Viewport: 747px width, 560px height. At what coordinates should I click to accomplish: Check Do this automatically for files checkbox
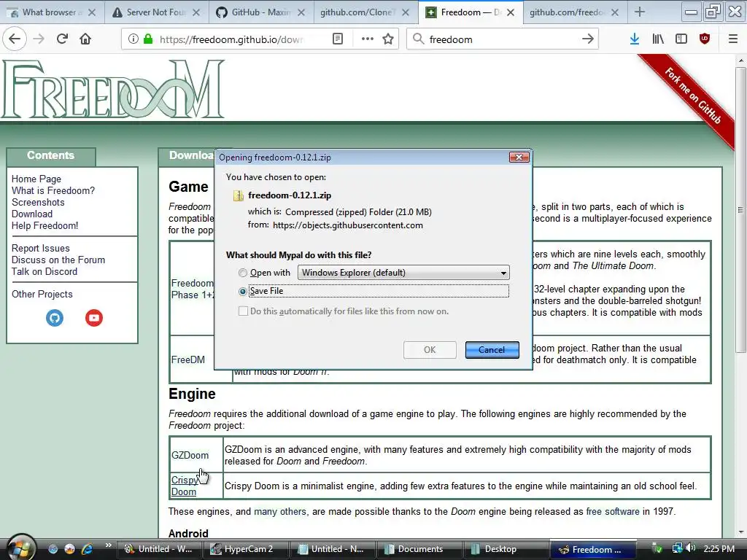tap(243, 311)
